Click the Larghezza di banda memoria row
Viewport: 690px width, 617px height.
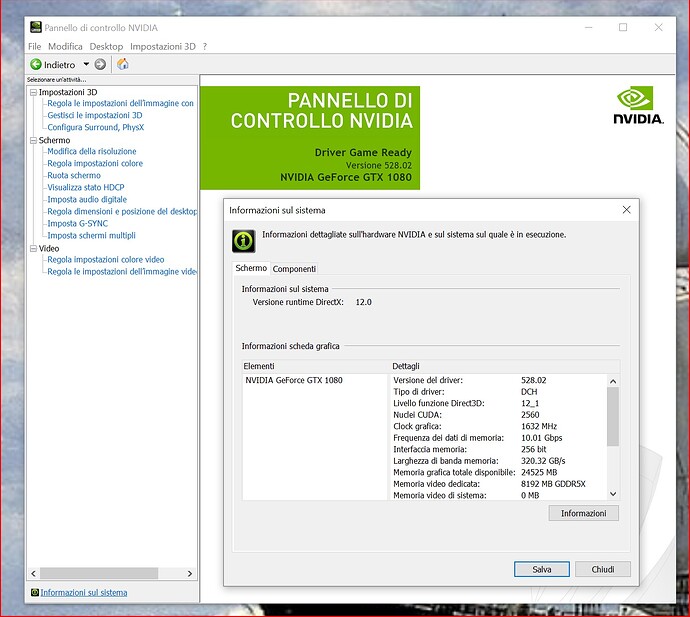coord(499,461)
